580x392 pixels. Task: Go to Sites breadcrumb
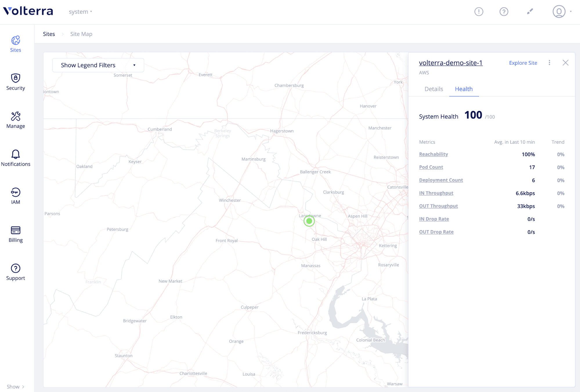[x=49, y=34]
